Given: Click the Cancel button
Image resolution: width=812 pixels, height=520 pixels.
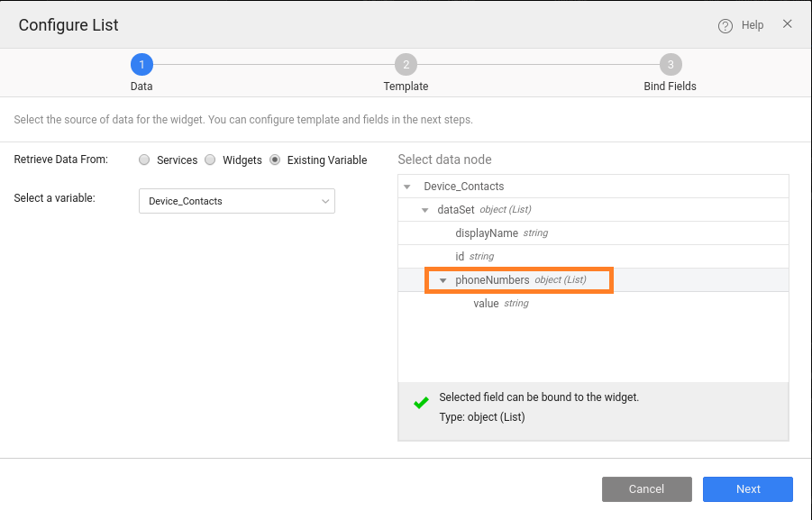Looking at the screenshot, I should [646, 489].
